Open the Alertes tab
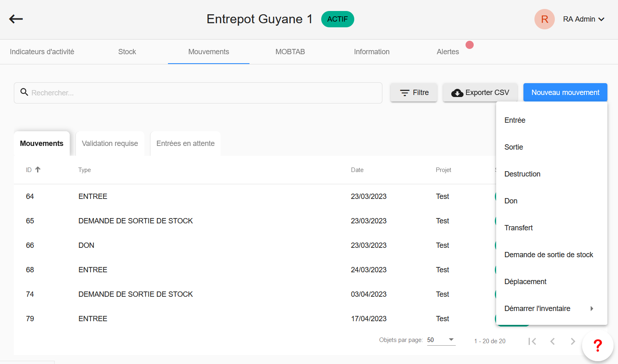This screenshot has width=618, height=364. tap(448, 52)
